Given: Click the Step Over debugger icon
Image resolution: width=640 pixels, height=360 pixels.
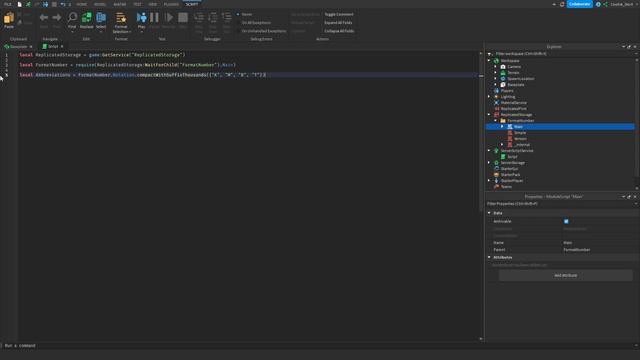Looking at the screenshot, I should tap(213, 17).
